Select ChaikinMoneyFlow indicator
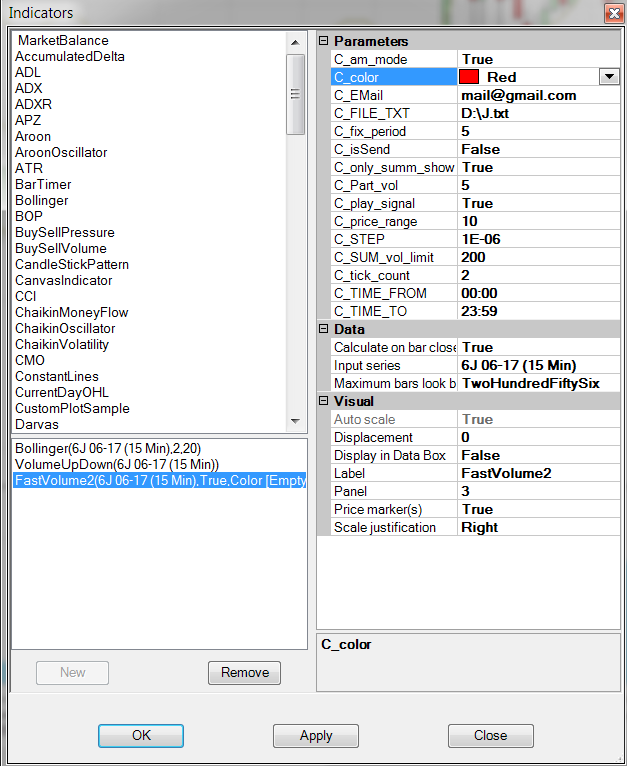This screenshot has width=627, height=766. tap(71, 313)
